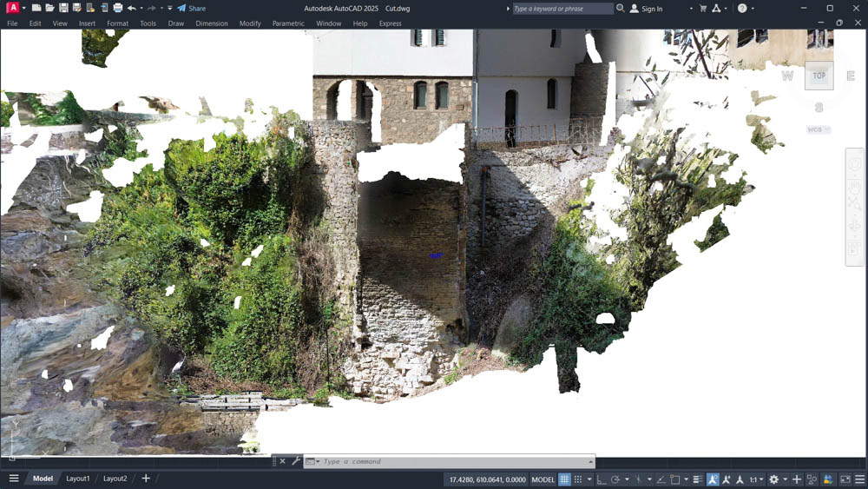Close the command line with X
868x489 pixels.
(282, 461)
